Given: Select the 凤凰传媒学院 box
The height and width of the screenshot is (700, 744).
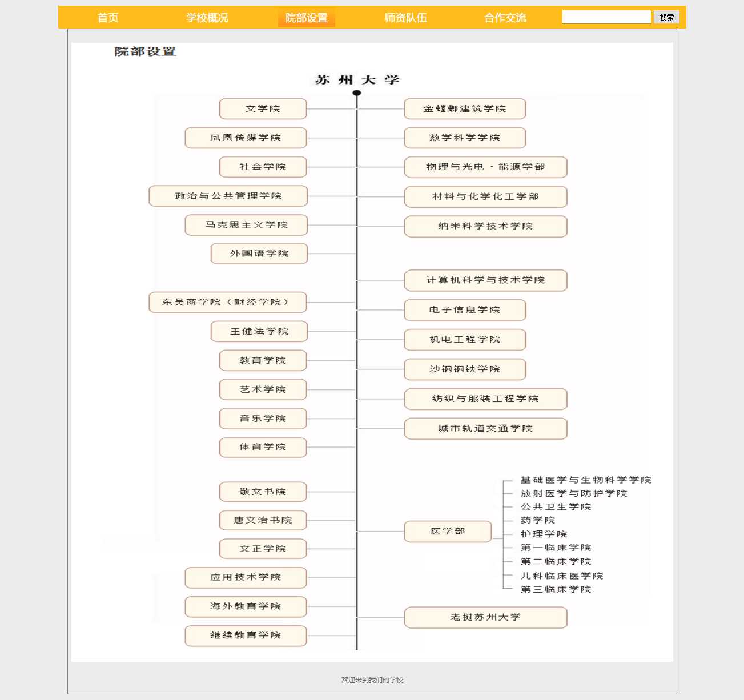Looking at the screenshot, I should coord(246,138).
